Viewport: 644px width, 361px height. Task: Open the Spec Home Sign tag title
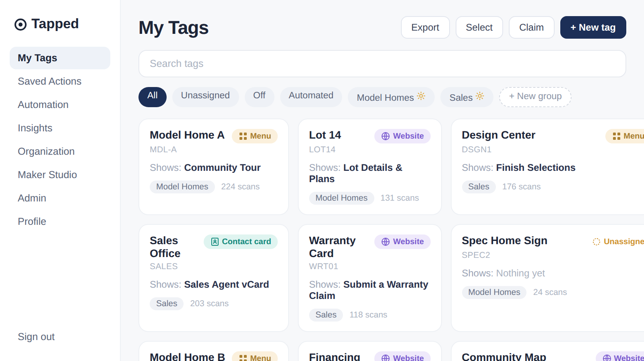click(x=504, y=241)
